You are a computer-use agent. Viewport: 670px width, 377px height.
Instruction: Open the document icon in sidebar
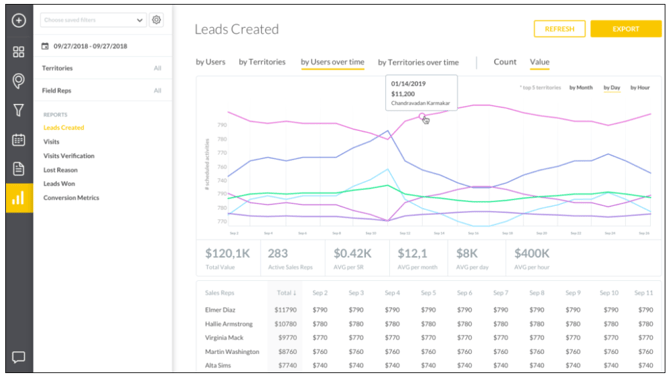tap(18, 168)
